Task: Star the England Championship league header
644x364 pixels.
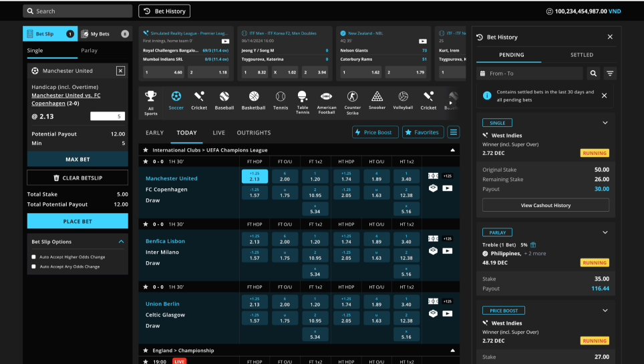Action: click(x=146, y=351)
